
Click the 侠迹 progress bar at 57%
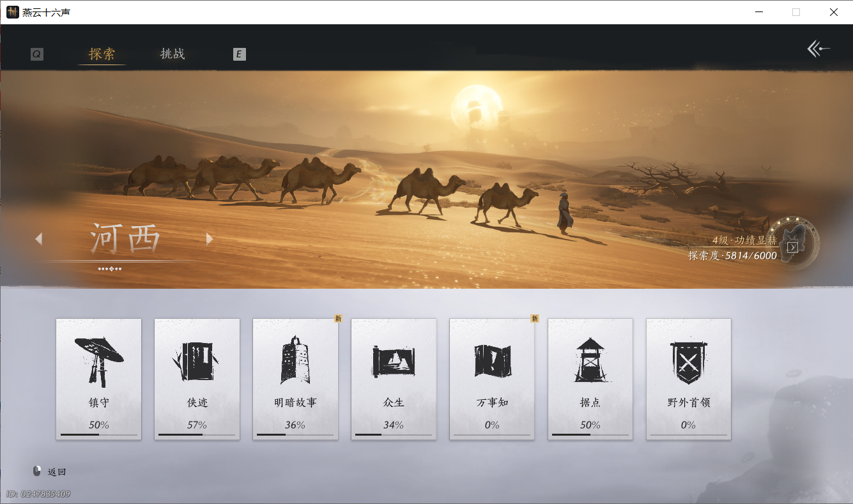click(x=197, y=435)
